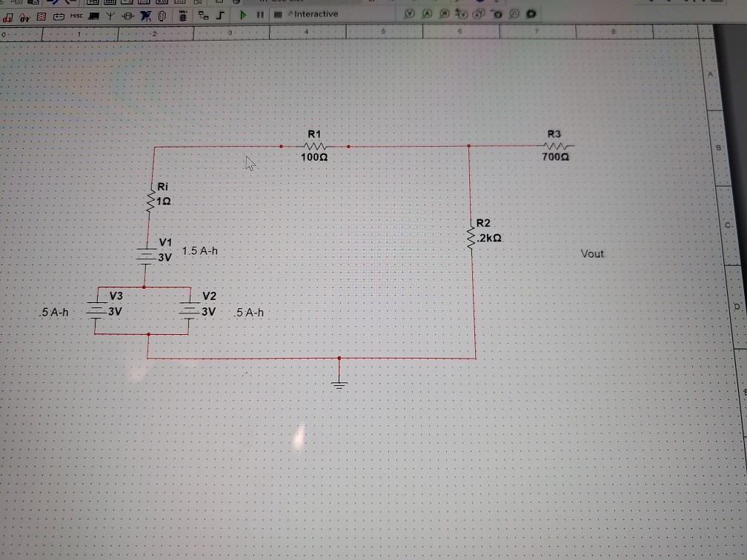Place a voltage probe from the probe toolbar
Screen dimensions: 747x560
tap(409, 13)
